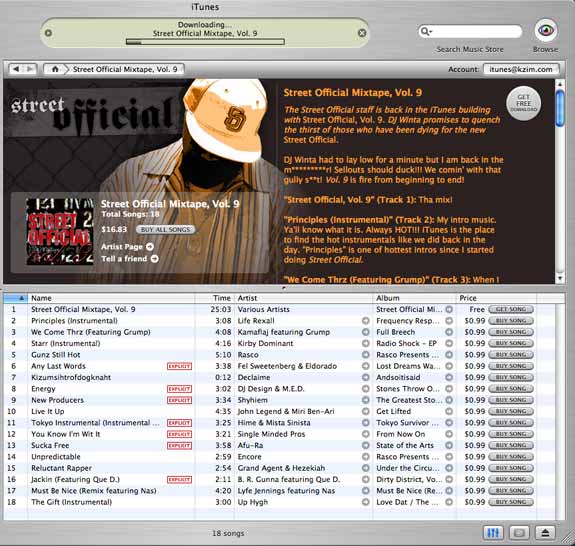This screenshot has height=546, width=575.
Task: Sort by the Time column header
Action: pos(215,298)
